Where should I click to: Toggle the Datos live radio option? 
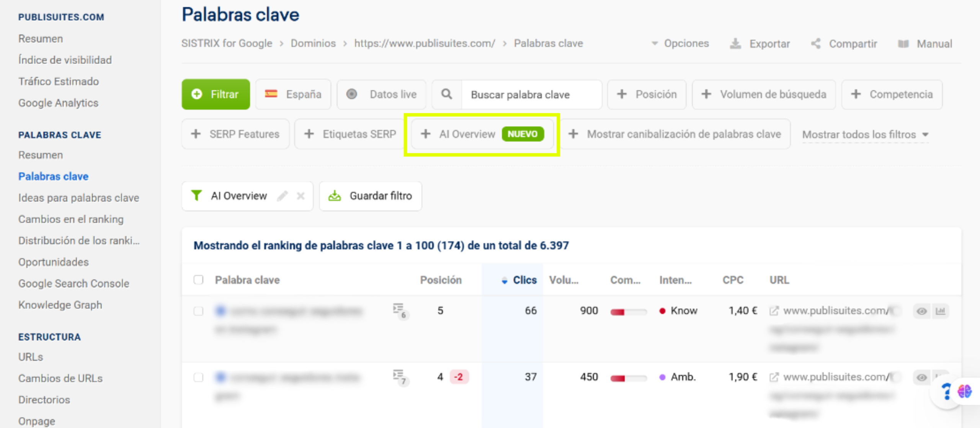pos(351,94)
